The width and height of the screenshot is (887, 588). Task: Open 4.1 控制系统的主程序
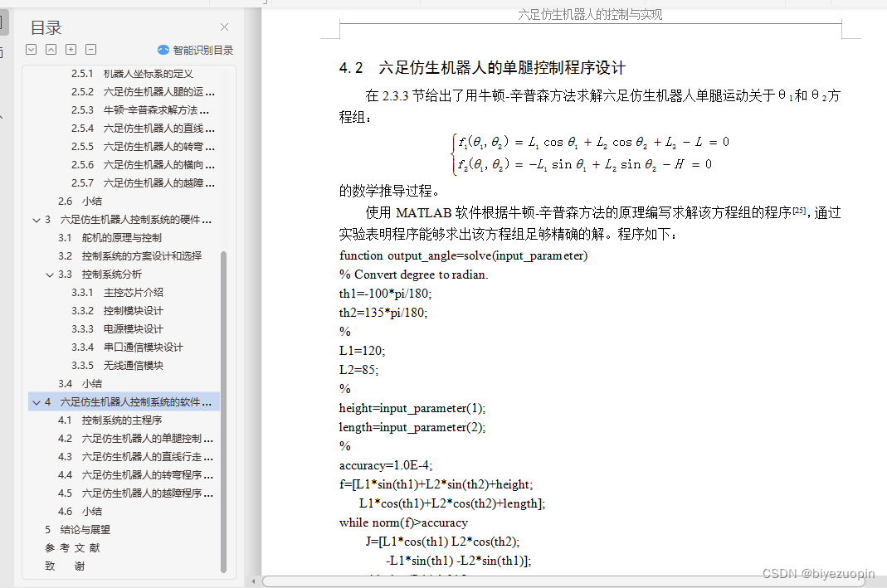(x=110, y=420)
